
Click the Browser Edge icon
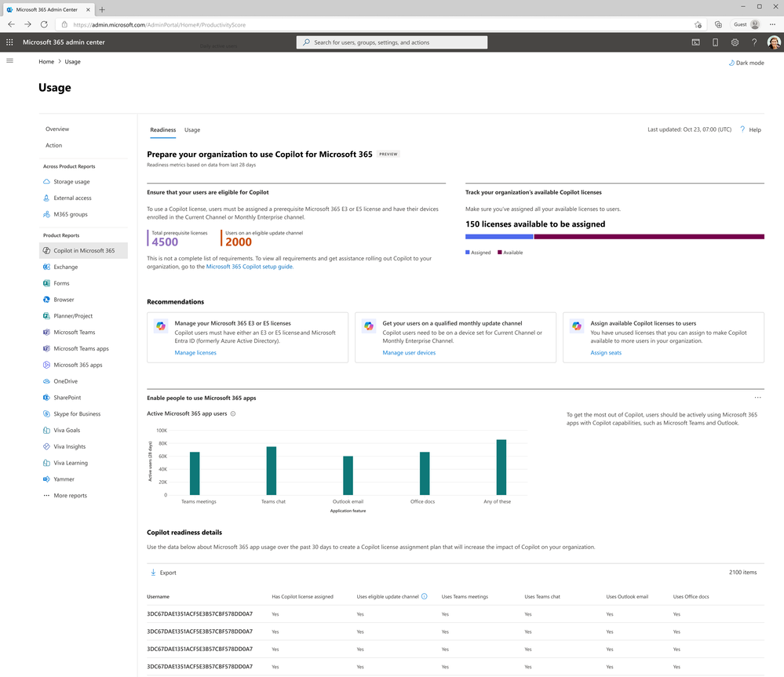[x=46, y=300]
